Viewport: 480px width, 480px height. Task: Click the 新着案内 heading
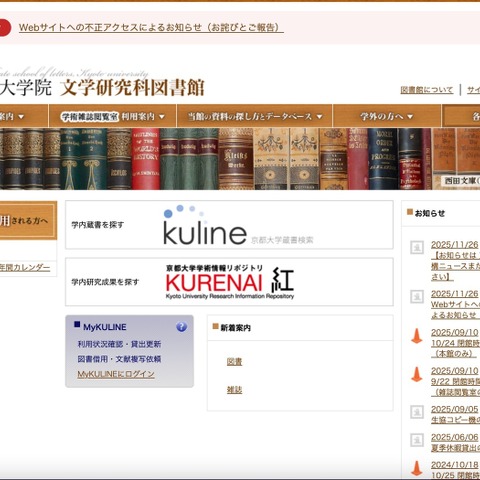[235, 328]
